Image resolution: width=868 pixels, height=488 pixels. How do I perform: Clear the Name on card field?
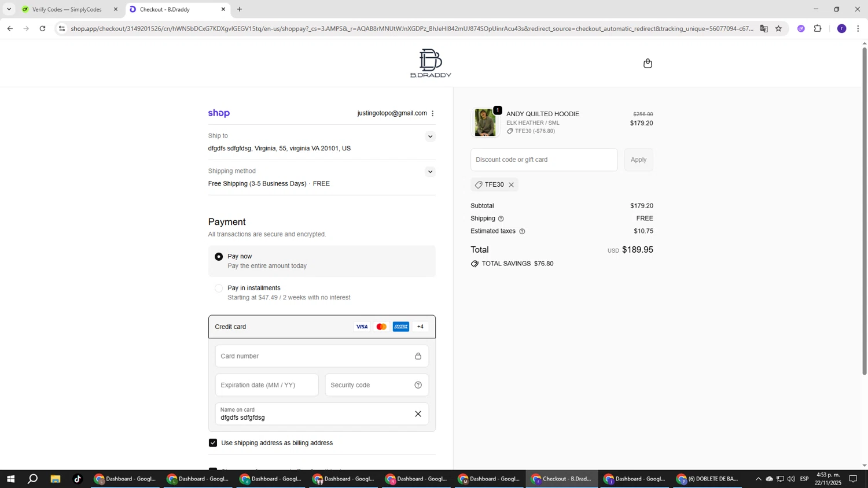pos(418,414)
